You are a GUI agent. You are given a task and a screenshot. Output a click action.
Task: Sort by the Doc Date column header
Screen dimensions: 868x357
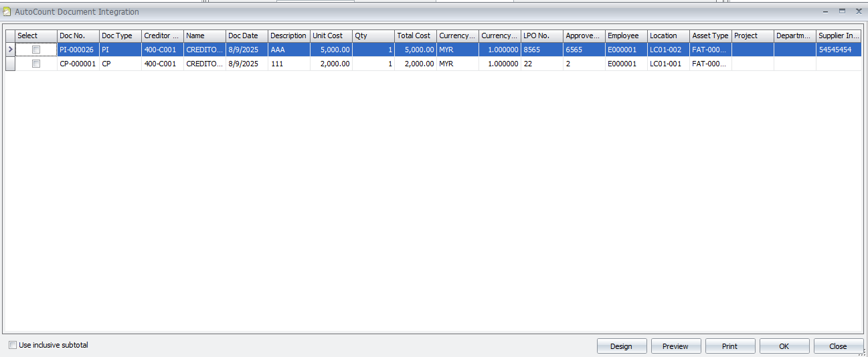[247, 35]
